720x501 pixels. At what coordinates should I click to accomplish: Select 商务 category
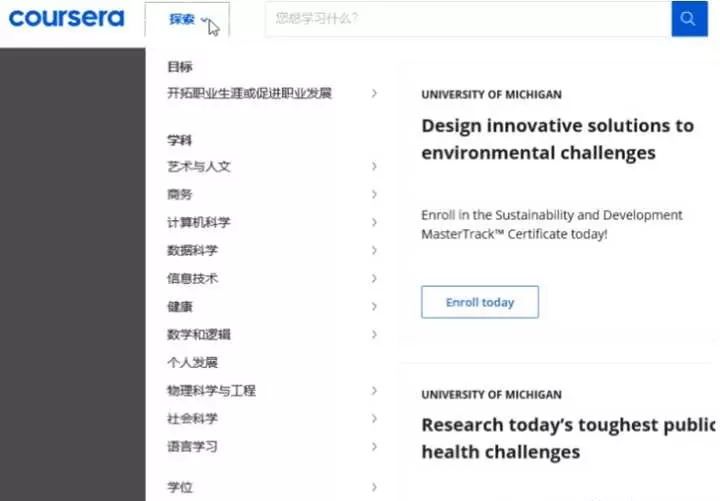[x=180, y=194]
